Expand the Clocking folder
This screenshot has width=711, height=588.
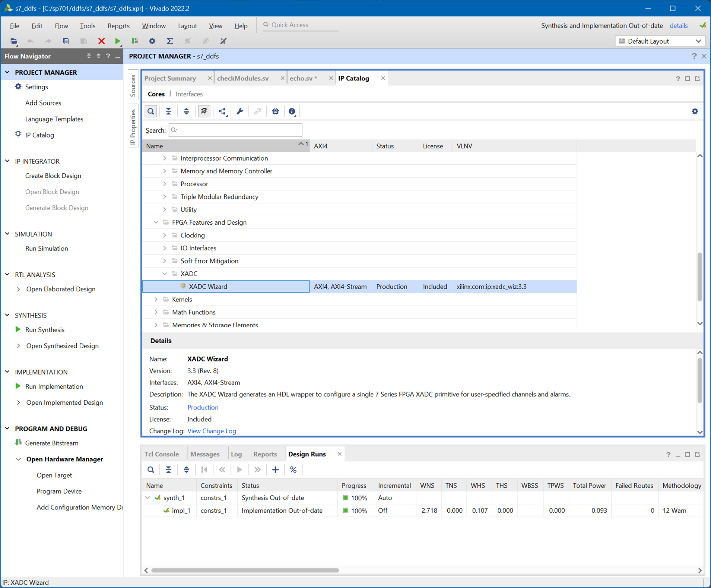point(165,235)
